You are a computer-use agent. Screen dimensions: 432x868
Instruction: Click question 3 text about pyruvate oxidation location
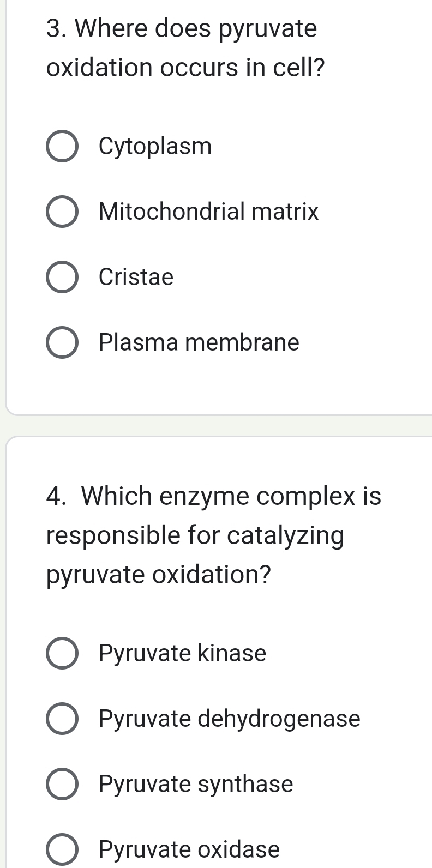pos(182,48)
